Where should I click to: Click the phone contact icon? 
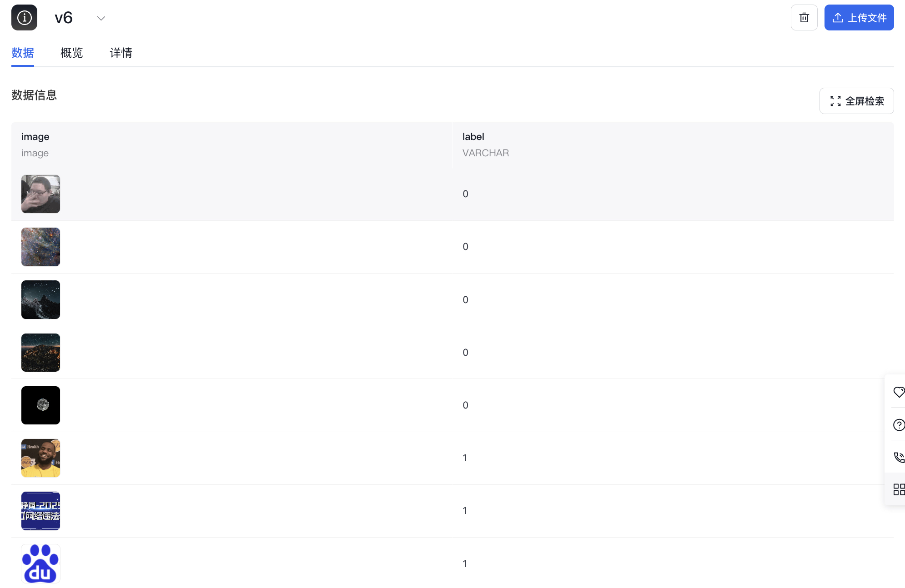(899, 457)
